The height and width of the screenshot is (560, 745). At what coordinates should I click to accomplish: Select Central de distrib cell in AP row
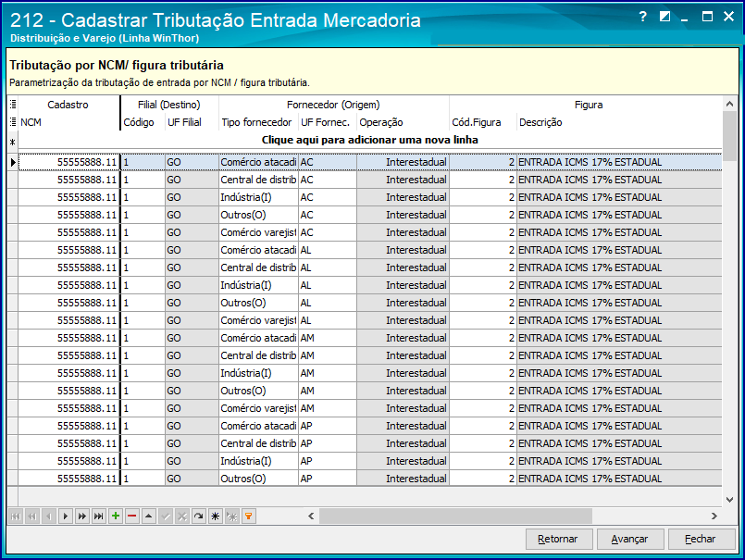tap(258, 443)
